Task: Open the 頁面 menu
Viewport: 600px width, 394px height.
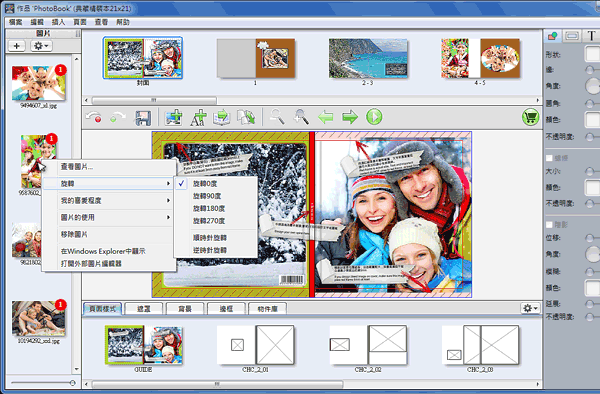Action: (80, 22)
